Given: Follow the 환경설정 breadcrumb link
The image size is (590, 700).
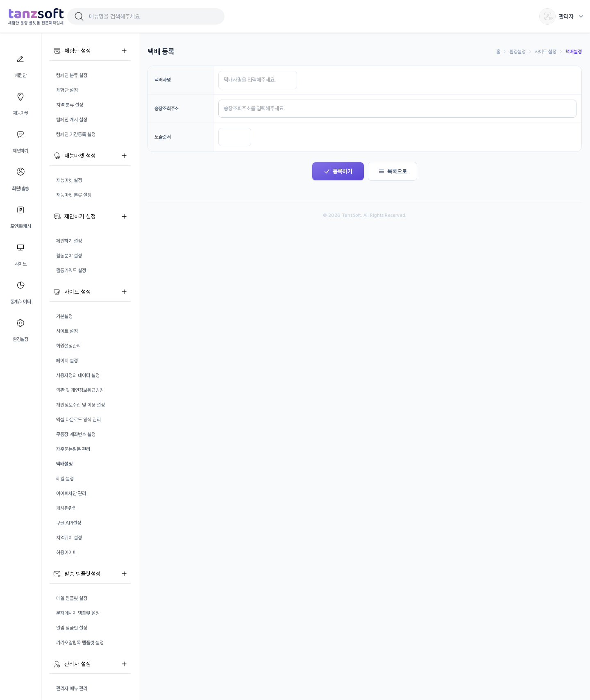Looking at the screenshot, I should (x=517, y=52).
